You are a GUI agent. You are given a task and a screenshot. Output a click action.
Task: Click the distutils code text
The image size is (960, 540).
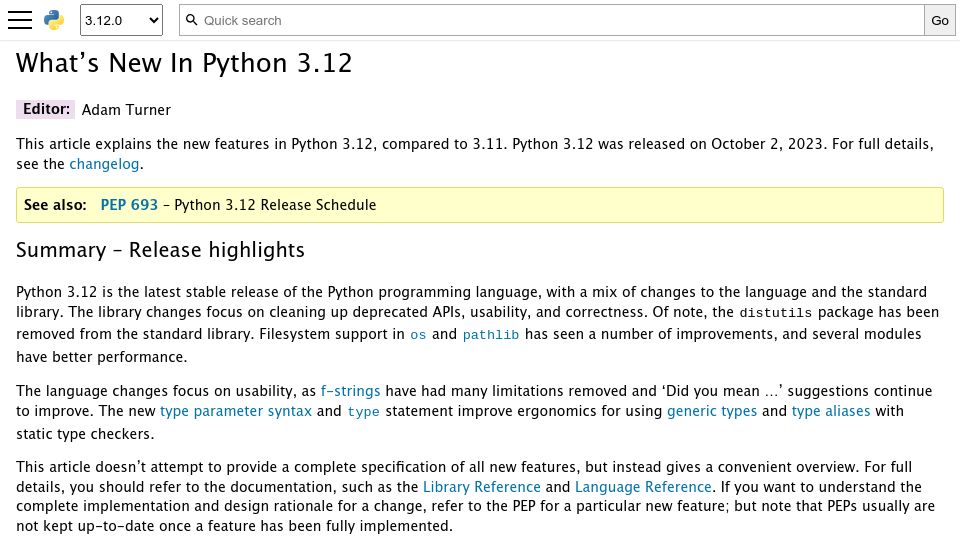click(776, 313)
